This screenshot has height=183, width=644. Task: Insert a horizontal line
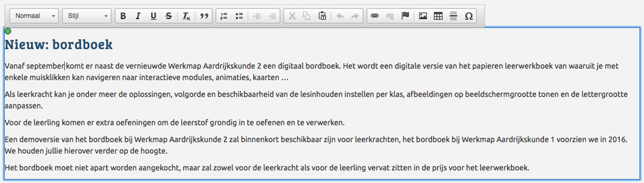point(453,16)
